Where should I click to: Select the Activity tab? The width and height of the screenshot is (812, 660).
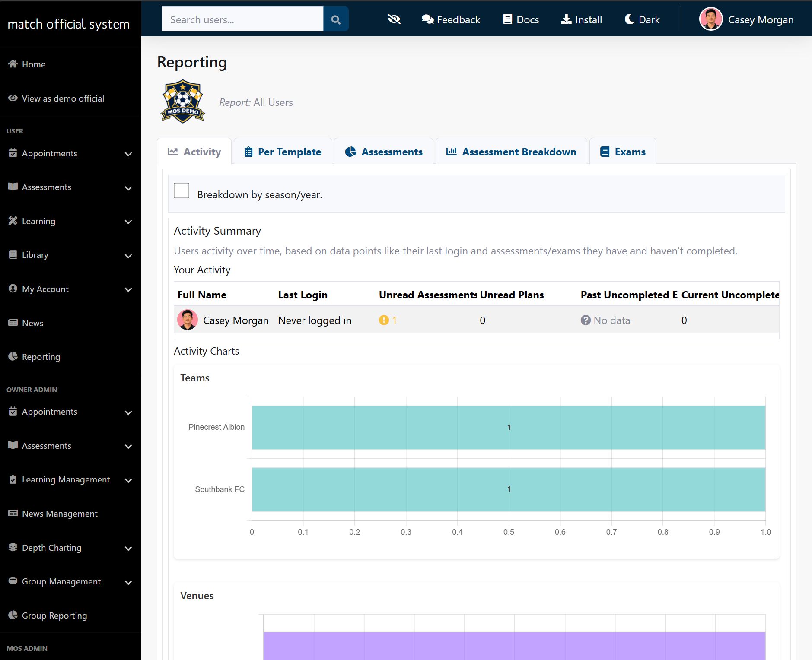click(x=194, y=152)
